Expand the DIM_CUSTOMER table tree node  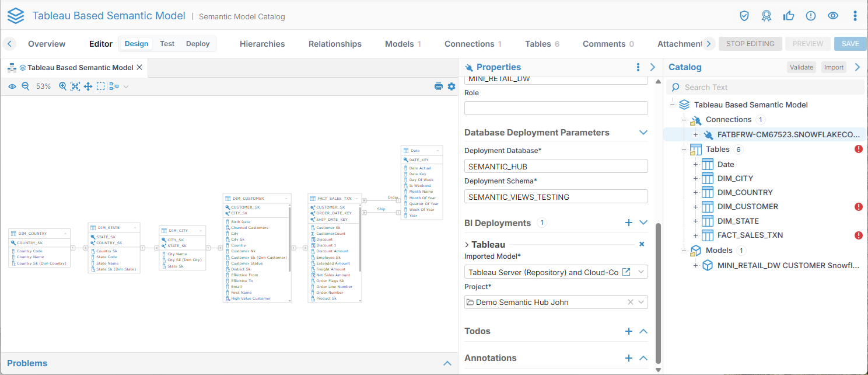tap(695, 207)
